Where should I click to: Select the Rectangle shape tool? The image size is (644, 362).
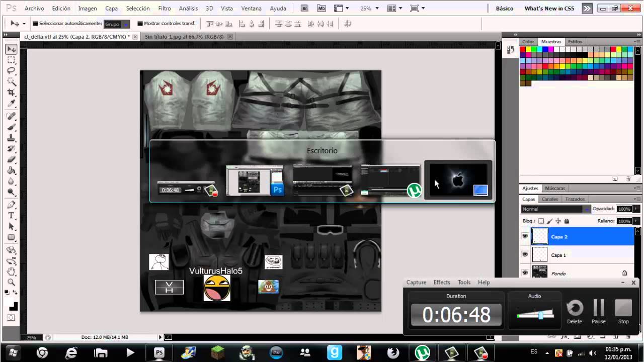click(x=11, y=238)
